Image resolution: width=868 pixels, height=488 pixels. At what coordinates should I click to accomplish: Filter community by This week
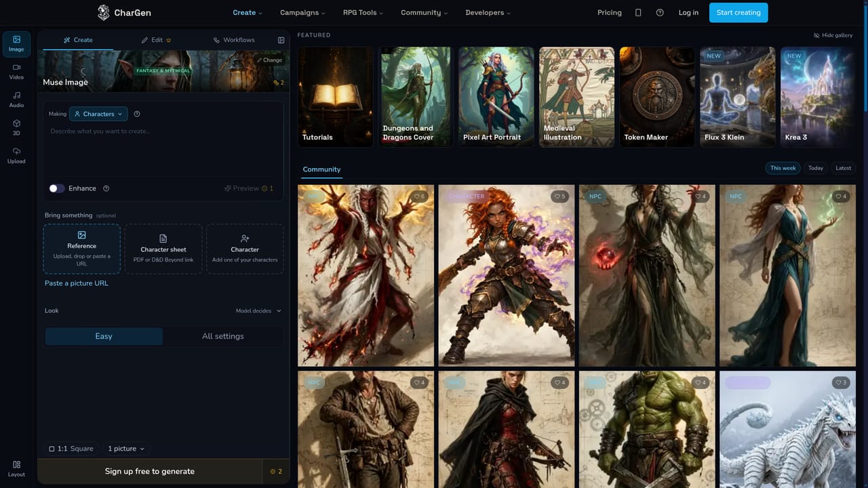(x=783, y=168)
